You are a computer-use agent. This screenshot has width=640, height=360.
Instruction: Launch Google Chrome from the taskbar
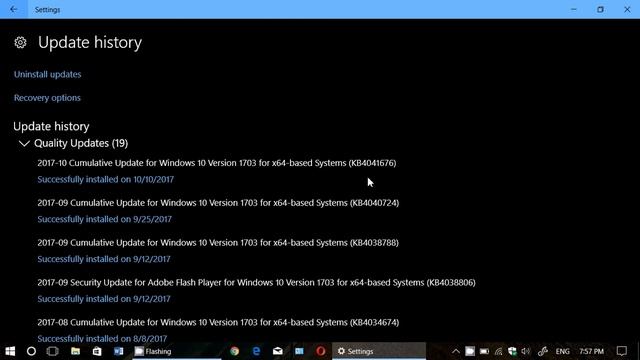[x=235, y=351]
